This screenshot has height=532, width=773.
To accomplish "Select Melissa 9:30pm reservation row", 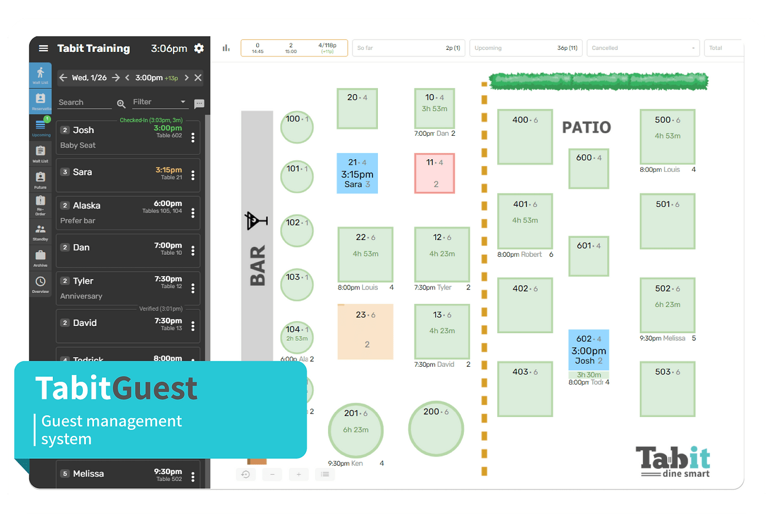I will (128, 475).
